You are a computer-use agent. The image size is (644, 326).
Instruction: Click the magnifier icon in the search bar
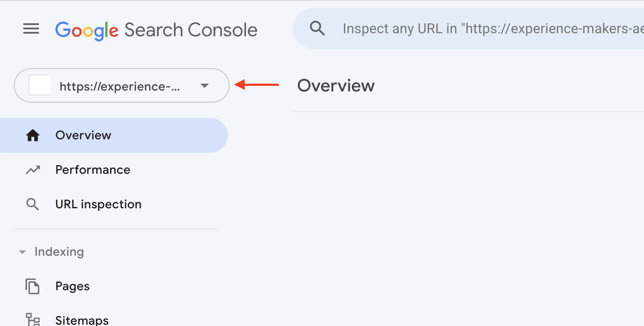pos(318,28)
